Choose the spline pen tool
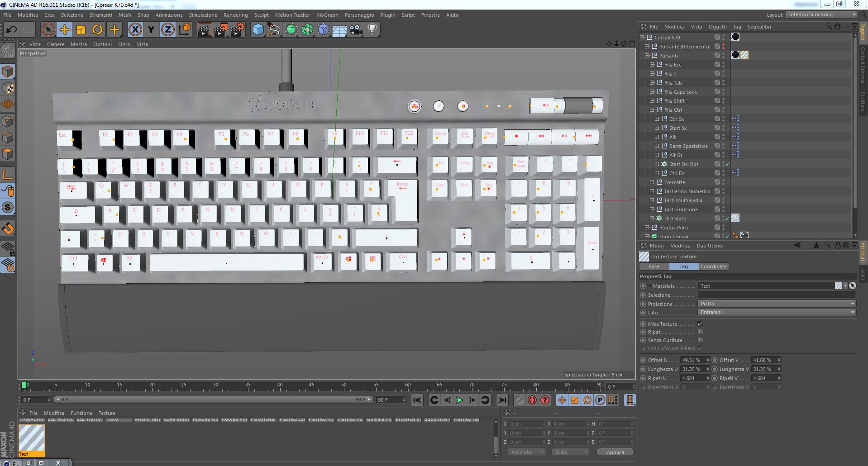 [274, 30]
